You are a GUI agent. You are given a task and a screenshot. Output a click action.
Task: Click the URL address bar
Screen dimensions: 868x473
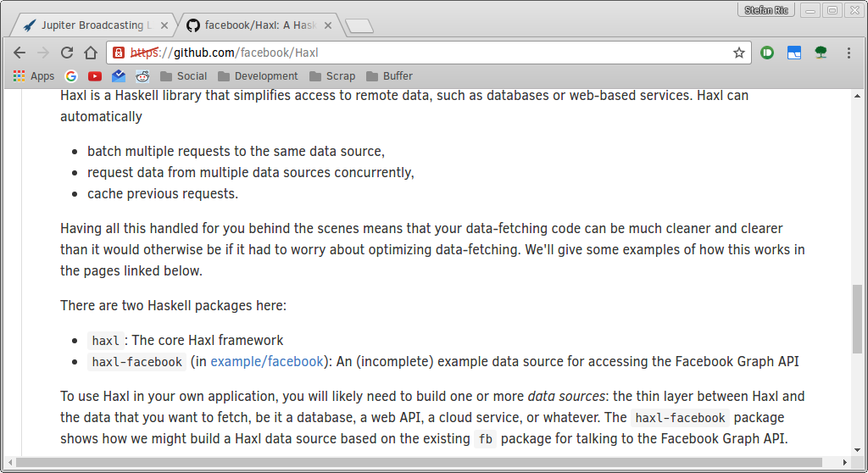pos(428,53)
